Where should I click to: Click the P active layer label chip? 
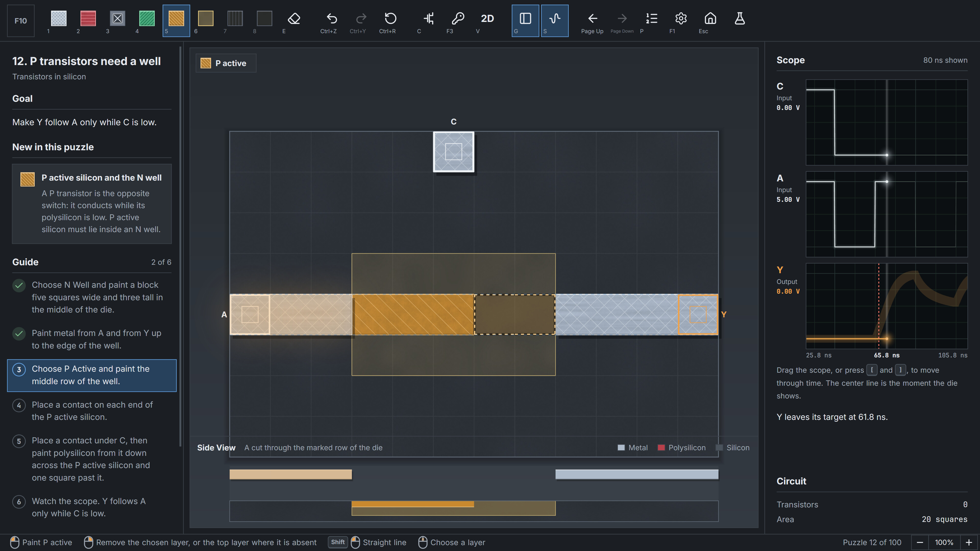pyautogui.click(x=226, y=63)
